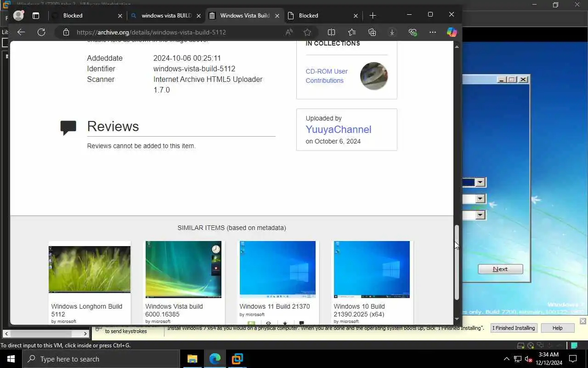The image size is (588, 368).
Task: Click the CD-ROM collection disc thumbnail
Action: (374, 76)
